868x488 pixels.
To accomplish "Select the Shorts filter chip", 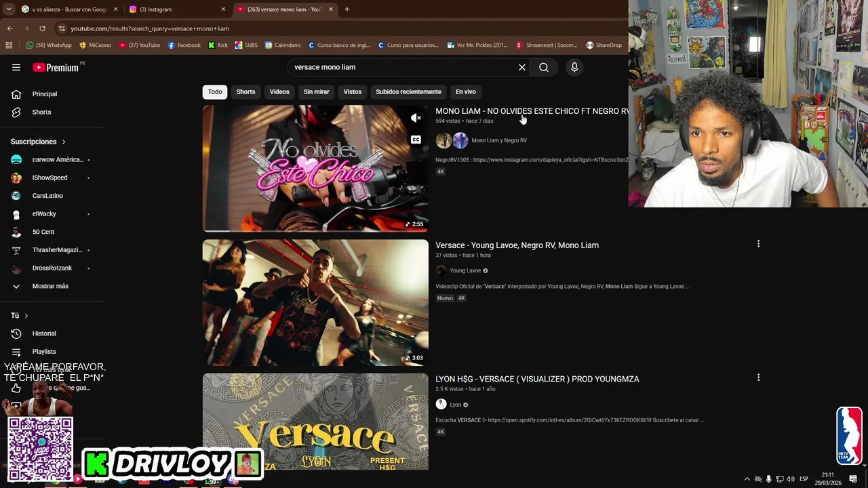I will (x=245, y=91).
